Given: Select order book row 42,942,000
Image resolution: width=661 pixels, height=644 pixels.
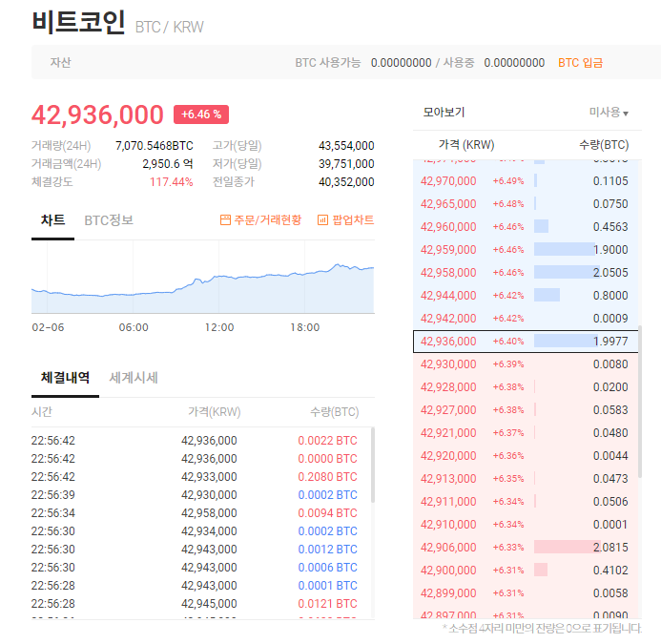Looking at the screenshot, I should (x=525, y=319).
